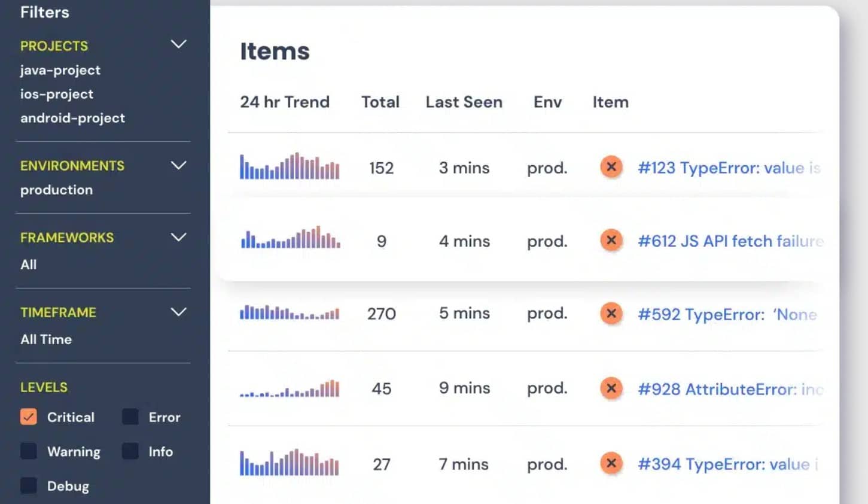Screen dimensions: 868x504
Task: Enable the Error level filter
Action: pos(129,417)
